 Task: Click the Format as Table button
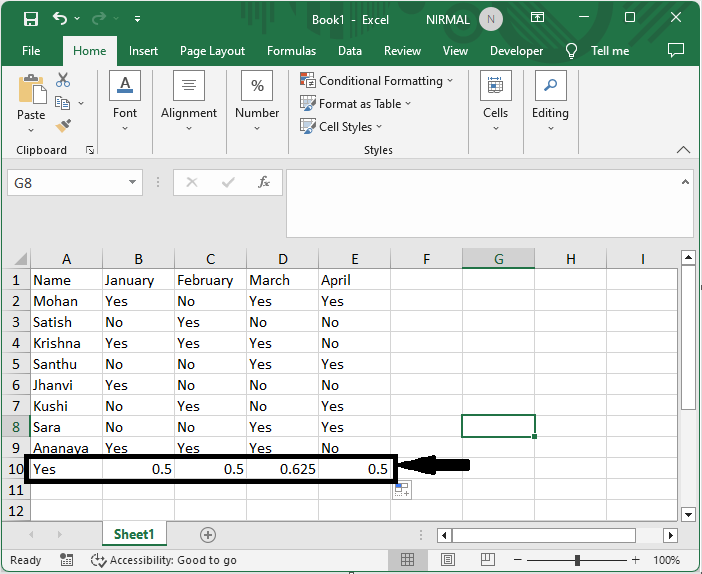pos(356,104)
